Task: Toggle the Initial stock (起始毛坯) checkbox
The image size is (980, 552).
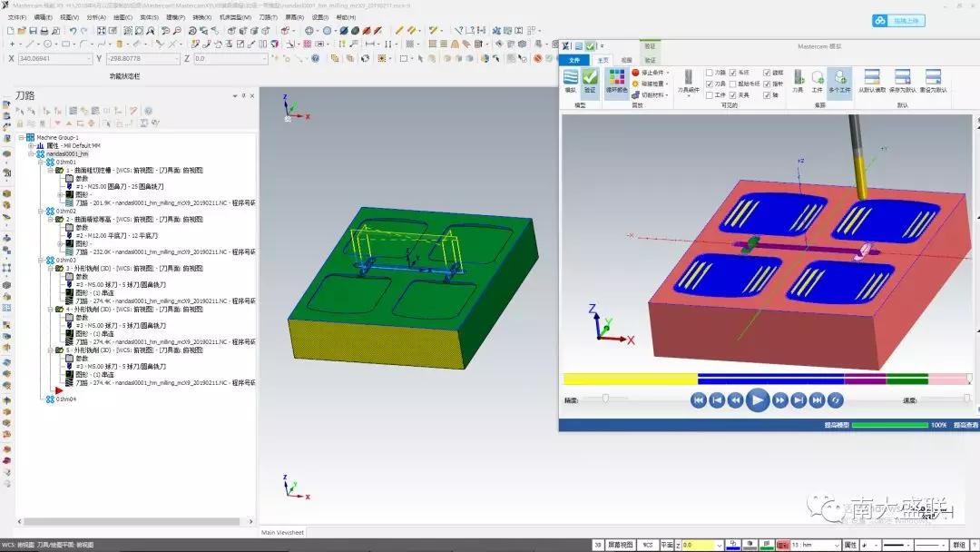Action: coord(733,84)
